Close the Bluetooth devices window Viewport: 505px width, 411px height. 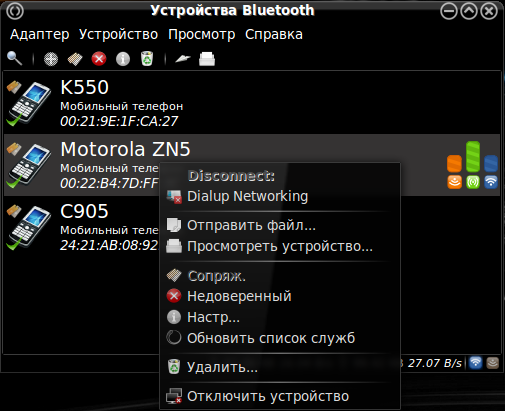click(x=489, y=11)
